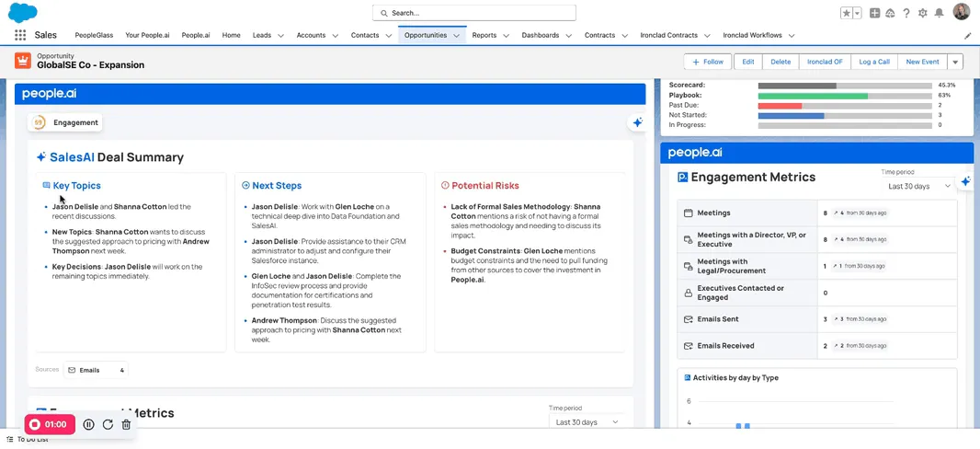Open the favorites list dropdown arrow
980x449 pixels.
click(858, 13)
